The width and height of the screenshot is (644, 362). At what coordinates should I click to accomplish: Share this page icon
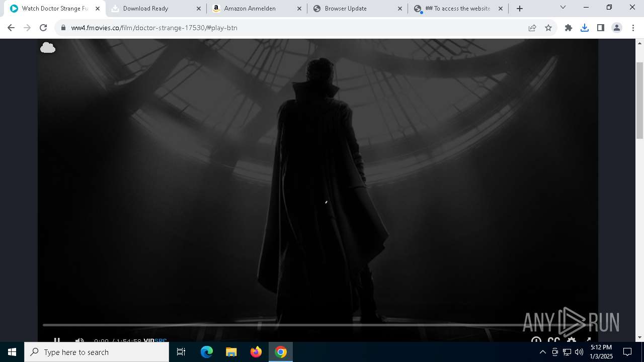click(532, 28)
